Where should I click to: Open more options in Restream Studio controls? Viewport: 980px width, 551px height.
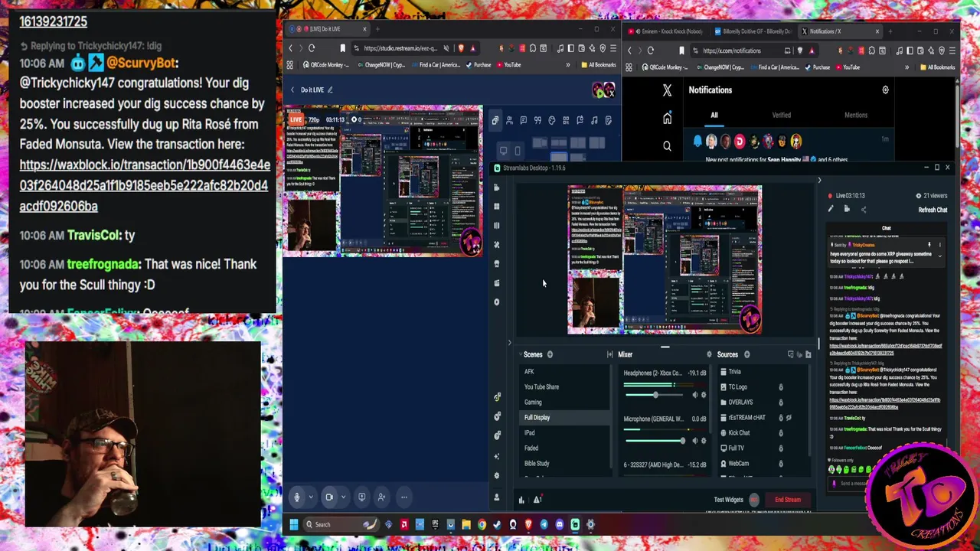pyautogui.click(x=403, y=497)
